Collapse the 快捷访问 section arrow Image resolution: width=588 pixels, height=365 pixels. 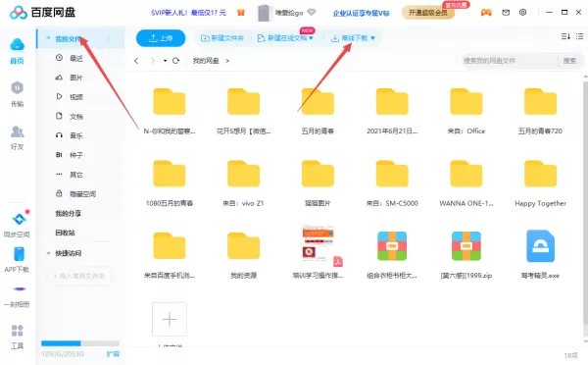tap(48, 253)
